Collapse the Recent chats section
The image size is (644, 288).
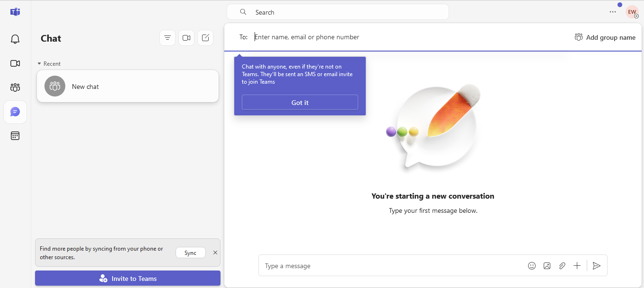point(39,63)
